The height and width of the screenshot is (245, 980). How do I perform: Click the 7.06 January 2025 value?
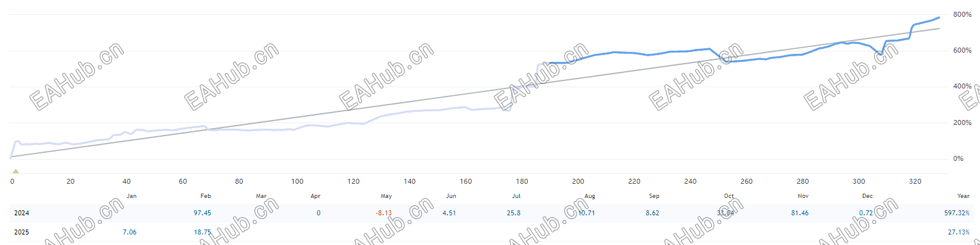[x=129, y=232]
